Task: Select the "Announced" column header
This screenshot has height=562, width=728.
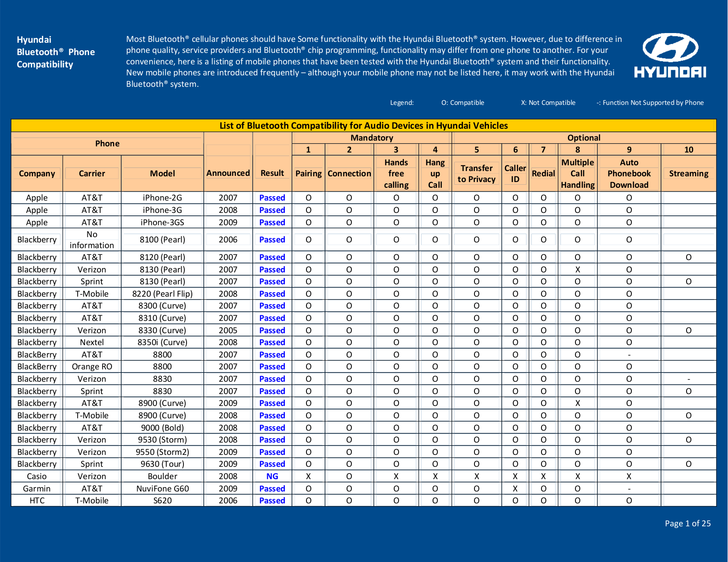Action: (x=228, y=173)
